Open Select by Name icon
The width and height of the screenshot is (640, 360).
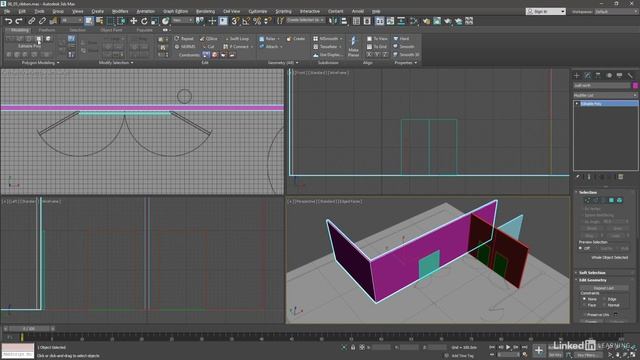pyautogui.click(x=100, y=21)
